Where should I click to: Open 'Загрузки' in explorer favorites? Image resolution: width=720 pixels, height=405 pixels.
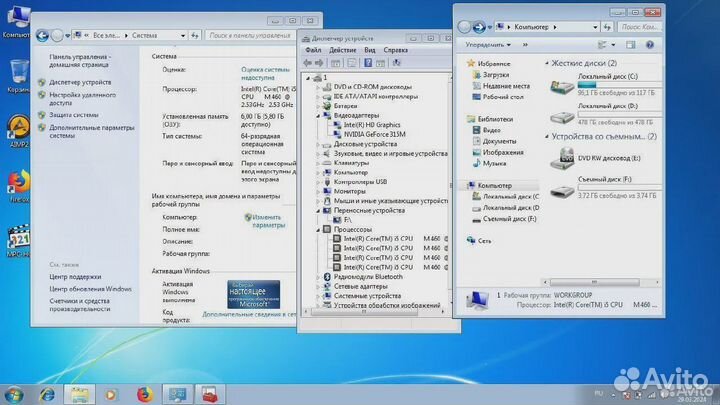click(x=495, y=75)
